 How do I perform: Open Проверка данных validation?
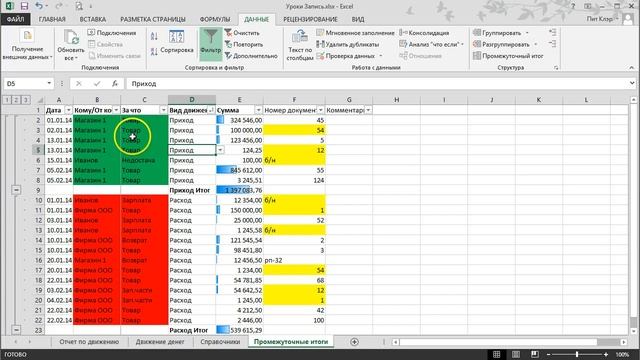click(x=350, y=56)
